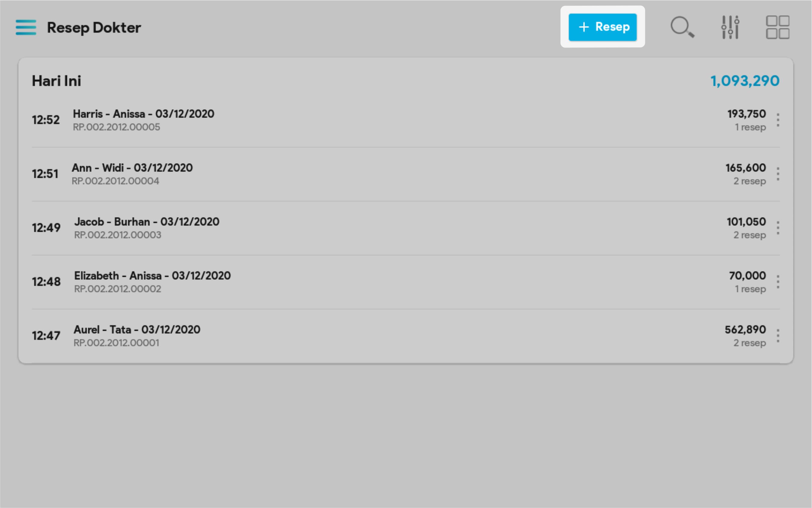
Task: Click the Resep Dokter page title
Action: point(94,27)
